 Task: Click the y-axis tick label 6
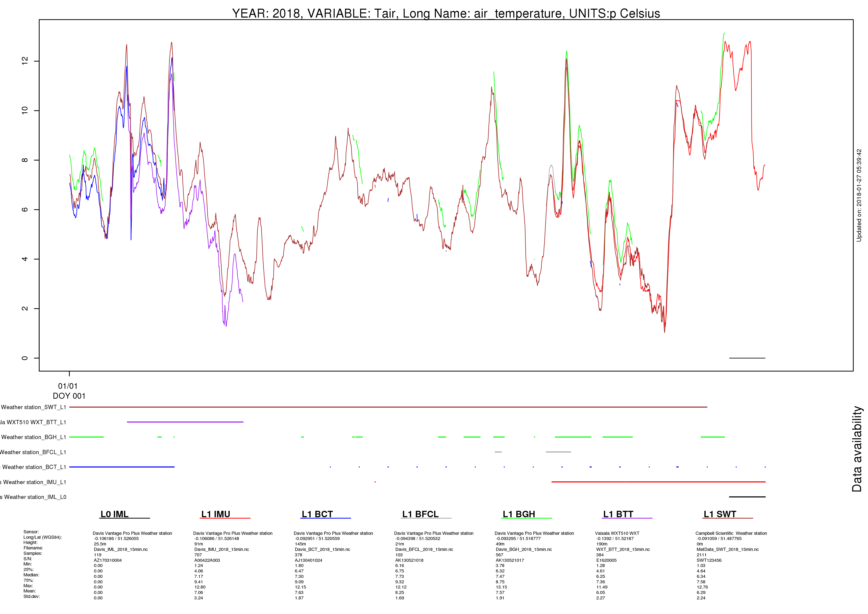[25, 209]
